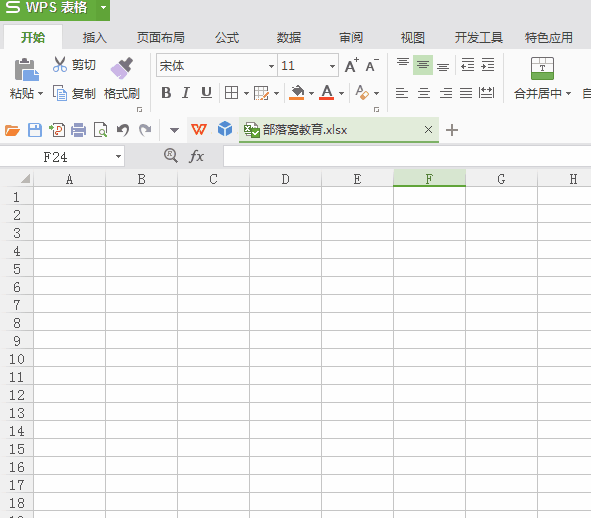The width and height of the screenshot is (591, 518).
Task: Open the Name Box dropdown arrow
Action: [118, 156]
